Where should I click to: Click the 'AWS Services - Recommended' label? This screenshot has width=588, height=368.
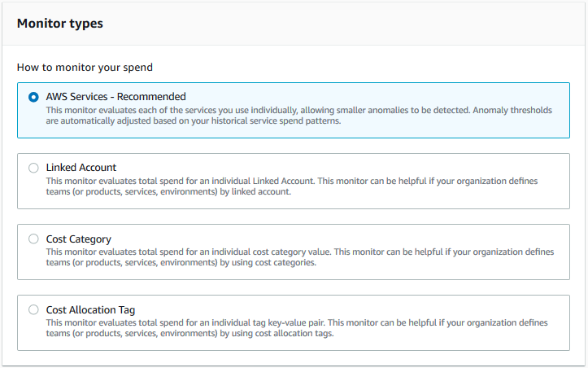[x=115, y=97]
